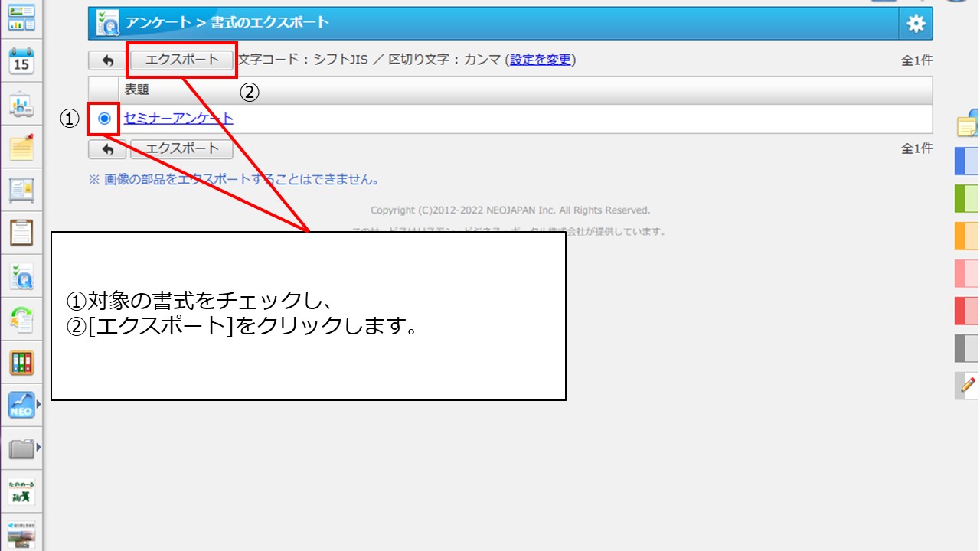Expand the gray folder icon submenu arrow
The width and height of the screenshot is (980, 551).
pos(38,448)
